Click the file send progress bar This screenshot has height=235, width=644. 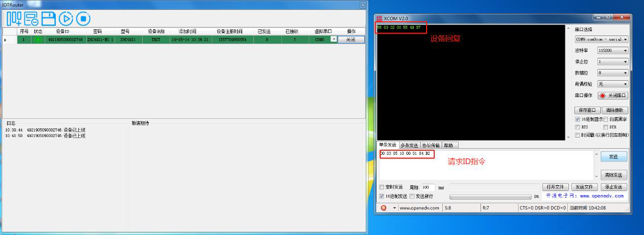491,196
